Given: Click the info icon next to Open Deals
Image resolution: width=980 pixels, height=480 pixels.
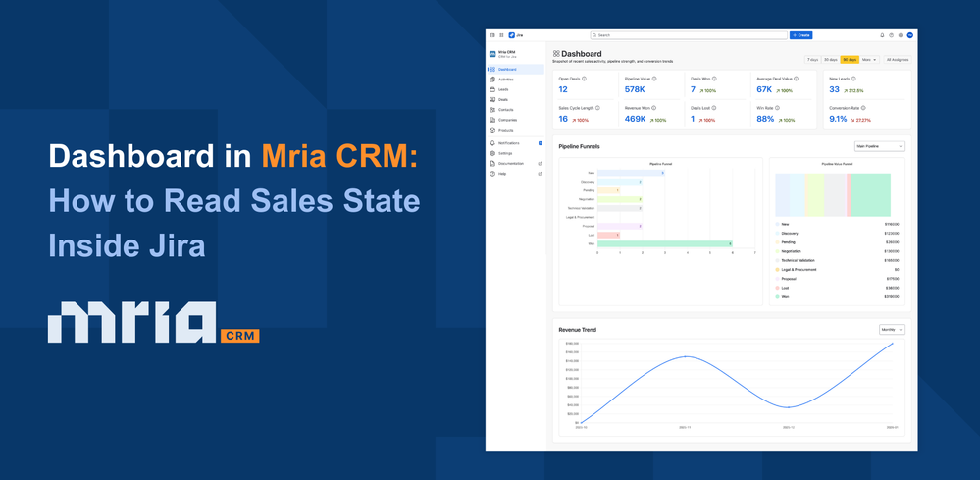Looking at the screenshot, I should 585,79.
